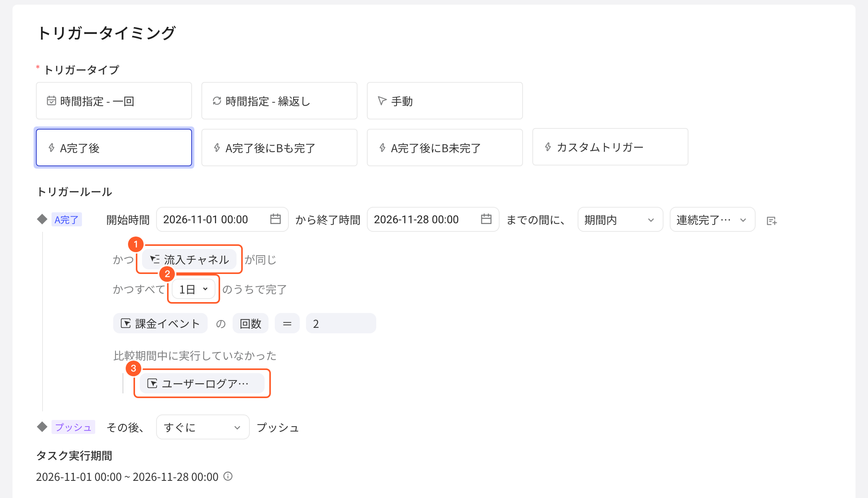This screenshot has width=868, height=498.
Task: Click the count value field showing 2
Action: [x=341, y=323]
